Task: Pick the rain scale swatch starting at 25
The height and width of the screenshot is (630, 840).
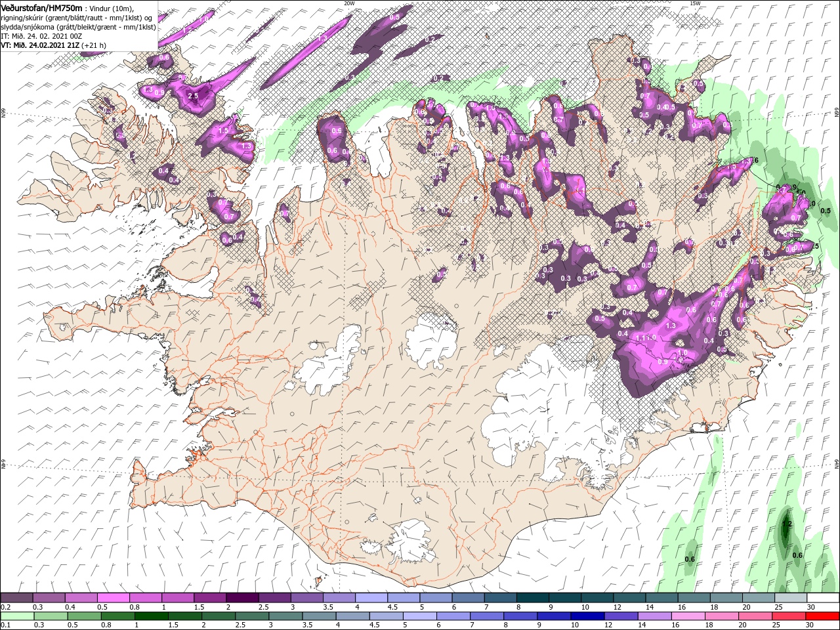Action: (x=789, y=616)
